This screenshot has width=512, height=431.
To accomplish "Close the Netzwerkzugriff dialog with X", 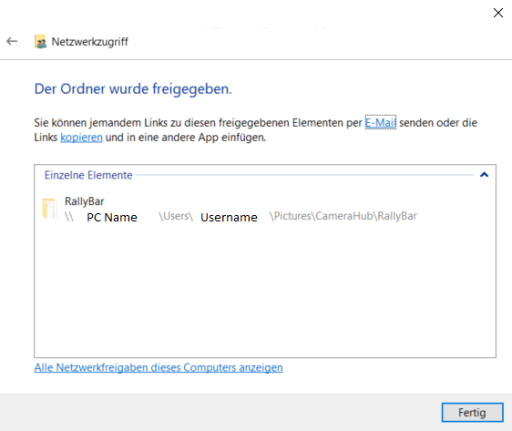I will (x=498, y=13).
